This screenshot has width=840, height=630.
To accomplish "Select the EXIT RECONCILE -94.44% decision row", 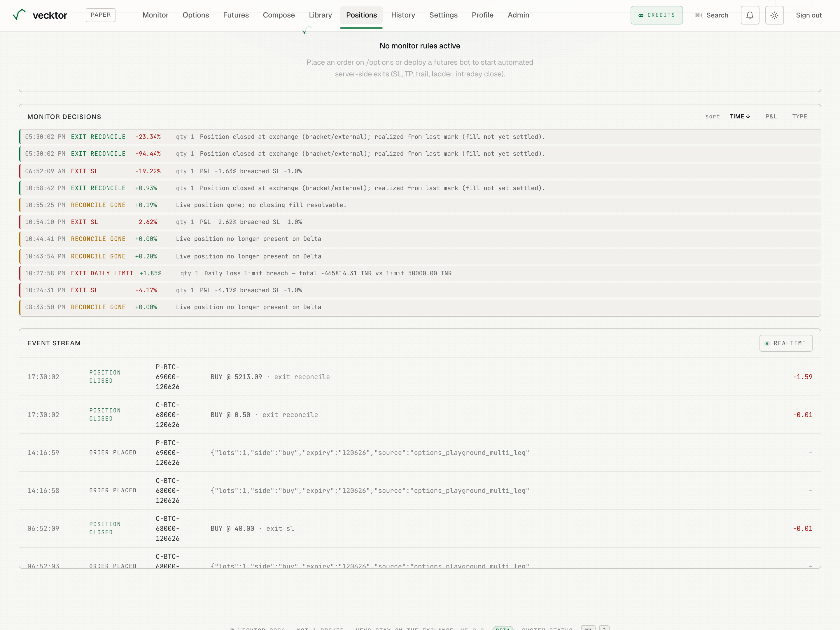I will [420, 154].
